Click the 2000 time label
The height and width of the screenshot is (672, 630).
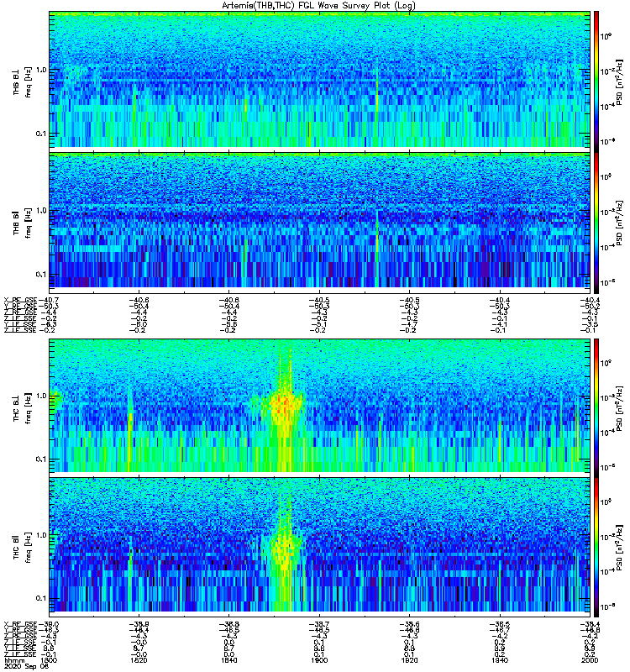(x=590, y=660)
